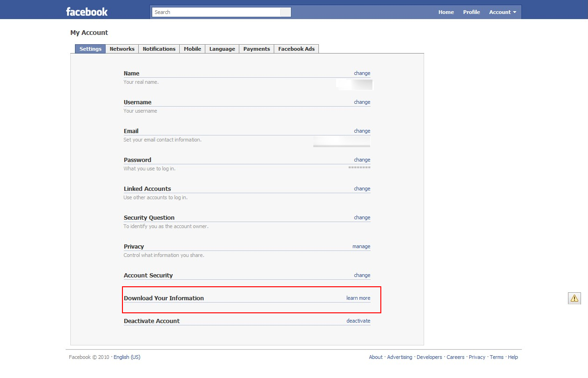Click 'Use other accounts to log in.' text
588x378 pixels.
[x=155, y=197]
